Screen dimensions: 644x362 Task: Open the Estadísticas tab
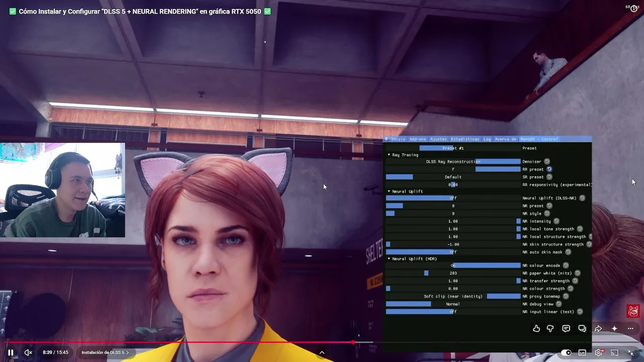tap(465, 139)
